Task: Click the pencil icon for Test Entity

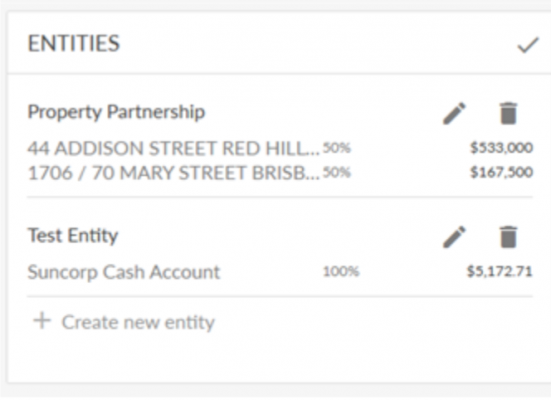Action: click(x=454, y=237)
